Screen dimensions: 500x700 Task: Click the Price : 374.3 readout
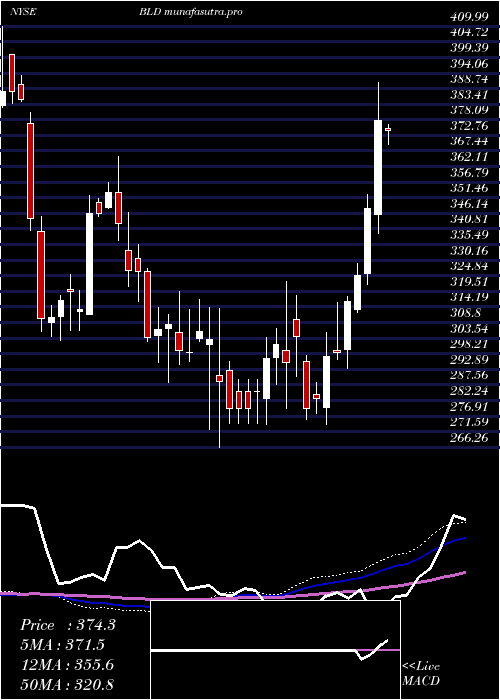point(68,625)
